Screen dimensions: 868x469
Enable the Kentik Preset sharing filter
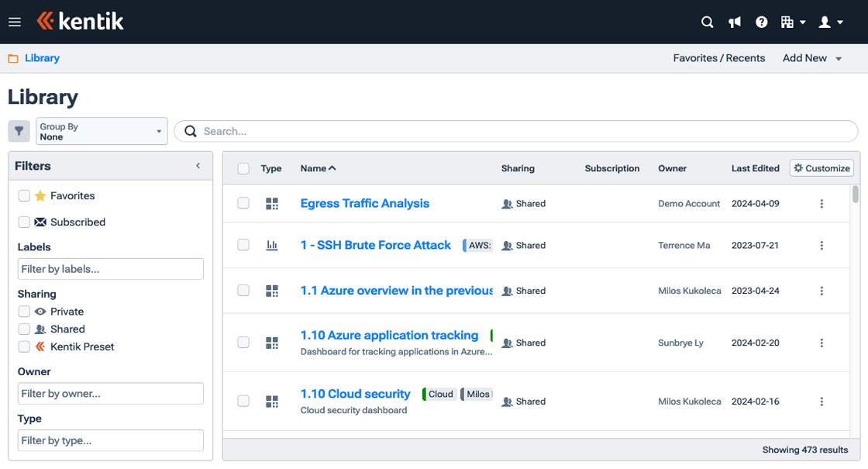(x=23, y=347)
